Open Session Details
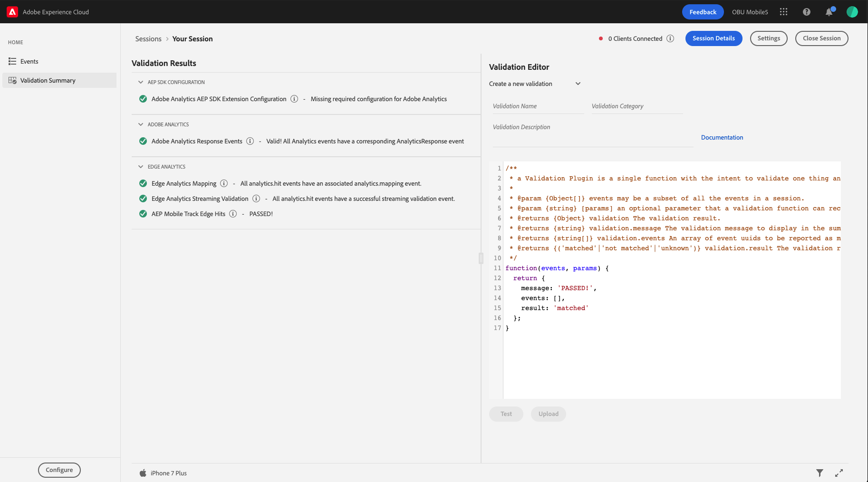Viewport: 868px width, 482px height. (714, 38)
